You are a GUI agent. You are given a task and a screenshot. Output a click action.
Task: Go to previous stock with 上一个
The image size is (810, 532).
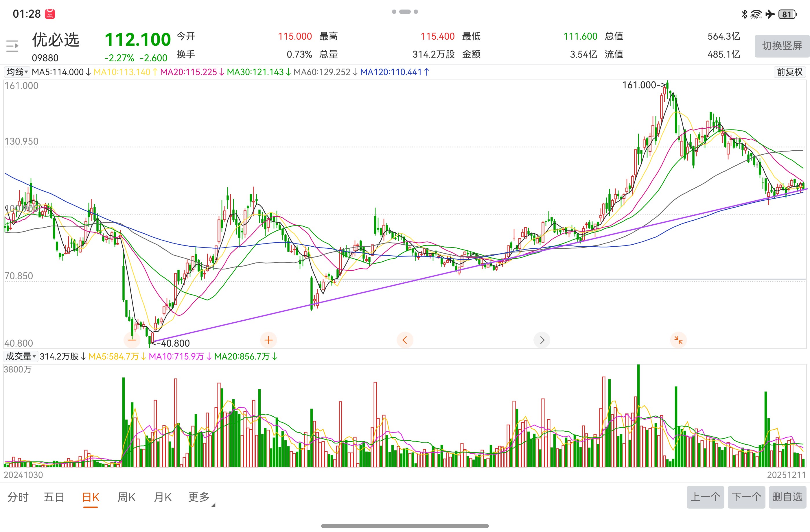click(x=705, y=497)
